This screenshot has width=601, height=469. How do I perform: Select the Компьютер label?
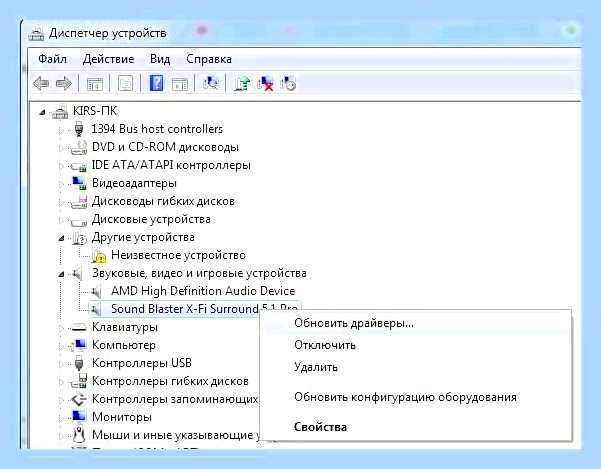pyautogui.click(x=124, y=345)
